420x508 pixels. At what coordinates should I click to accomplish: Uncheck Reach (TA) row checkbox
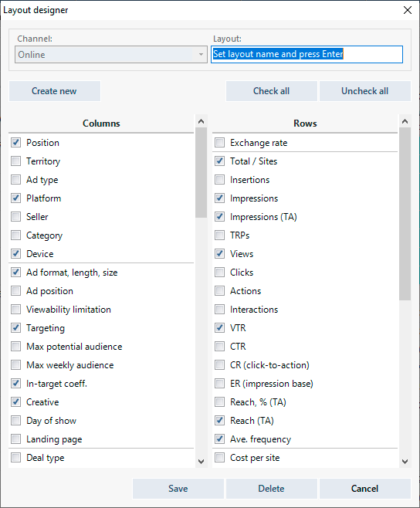220,421
